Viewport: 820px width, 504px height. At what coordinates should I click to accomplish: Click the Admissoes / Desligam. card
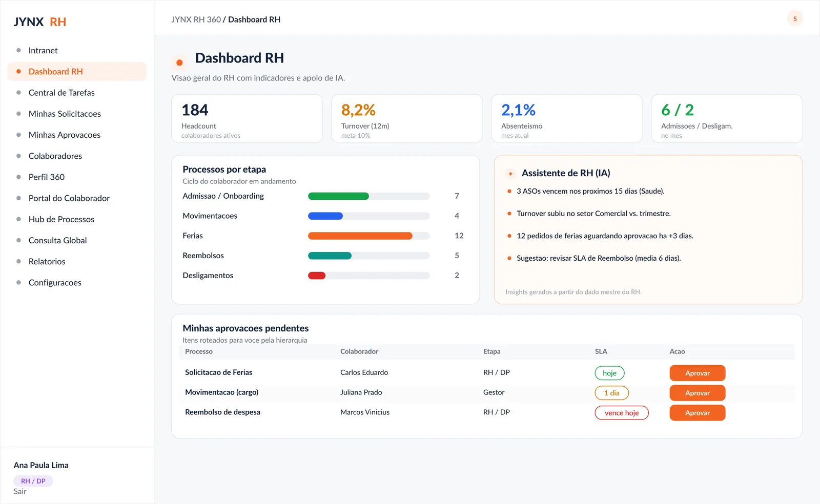(727, 118)
